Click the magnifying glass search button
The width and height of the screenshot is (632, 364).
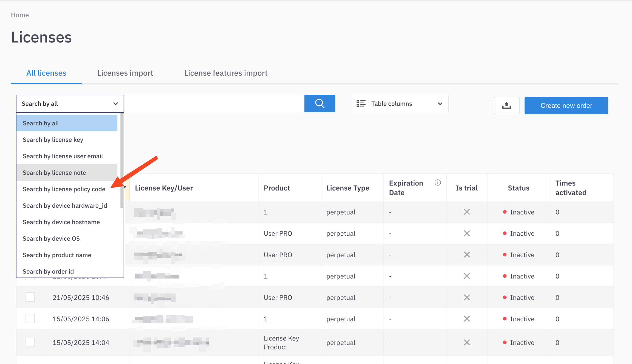coord(320,103)
